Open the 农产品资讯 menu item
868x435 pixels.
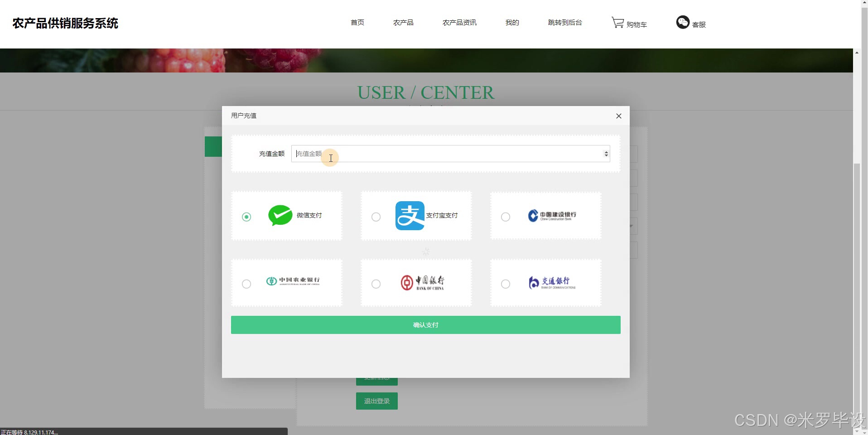[459, 22]
